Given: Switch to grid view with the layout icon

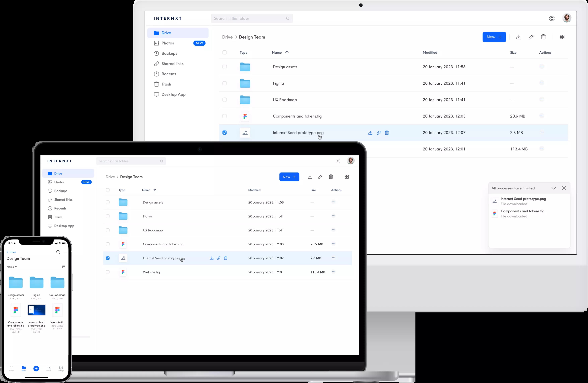Looking at the screenshot, I should [x=562, y=37].
